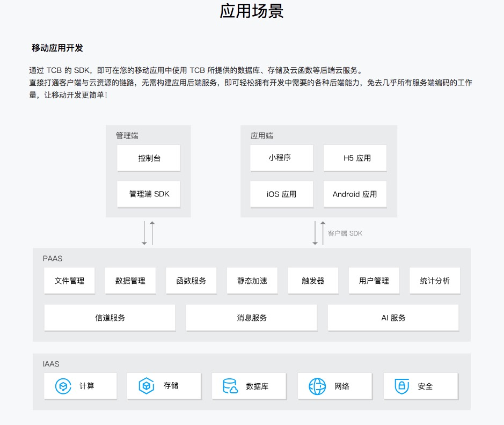Click the 存储 label text
The width and height of the screenshot is (504, 425).
coord(171,386)
